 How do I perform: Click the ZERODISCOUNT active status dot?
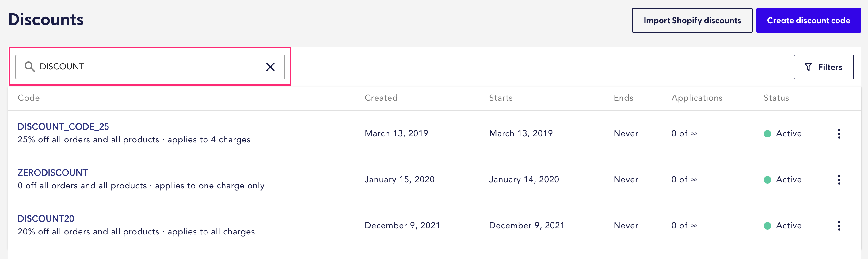click(x=767, y=180)
